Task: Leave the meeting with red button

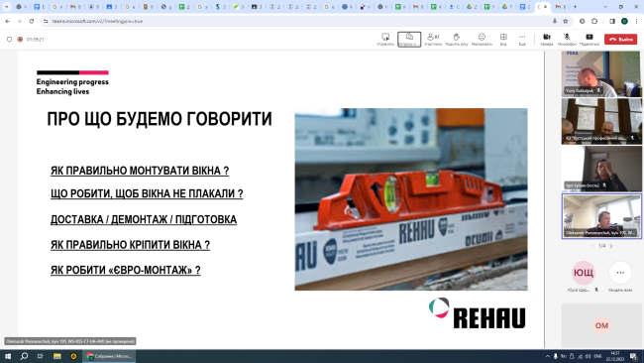Action: point(620,39)
